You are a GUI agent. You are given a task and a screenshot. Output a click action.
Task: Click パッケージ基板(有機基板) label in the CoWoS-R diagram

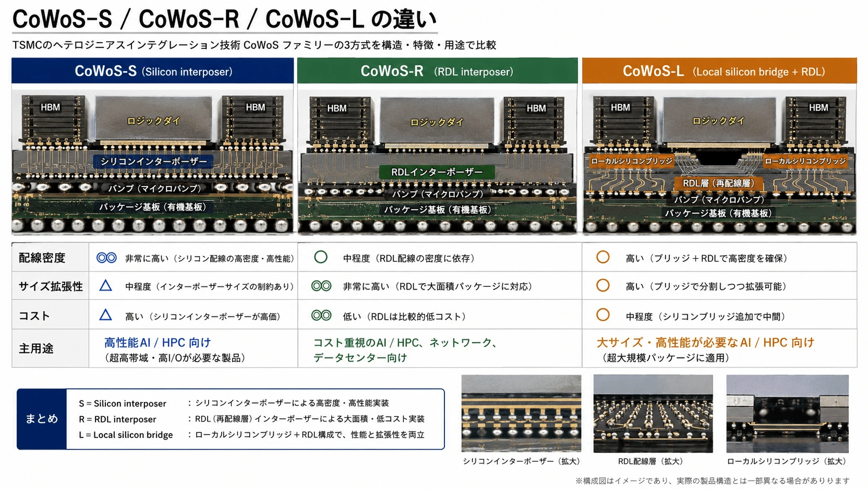pos(437,209)
